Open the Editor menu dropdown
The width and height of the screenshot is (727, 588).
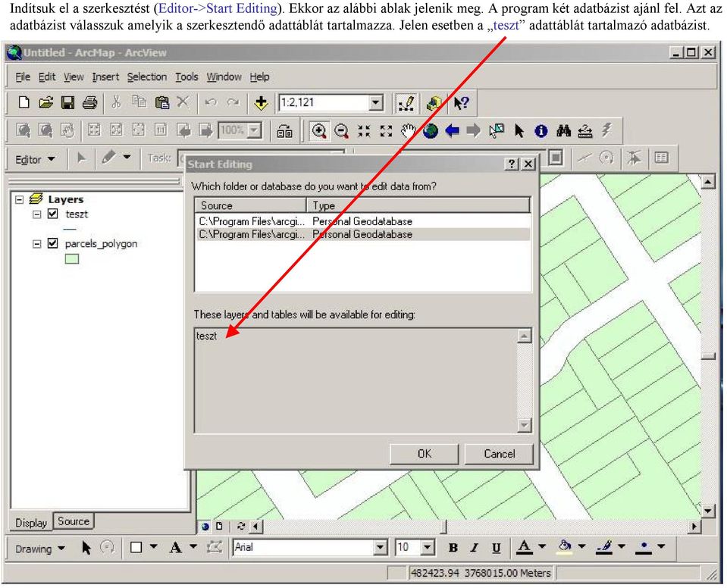(35, 159)
